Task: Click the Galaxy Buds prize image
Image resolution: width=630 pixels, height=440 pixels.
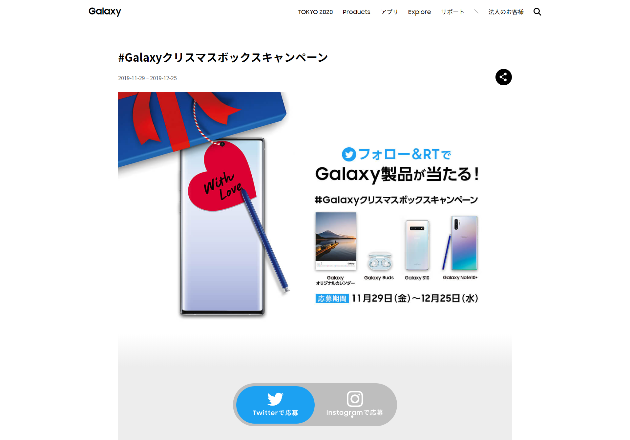Action: click(x=380, y=261)
